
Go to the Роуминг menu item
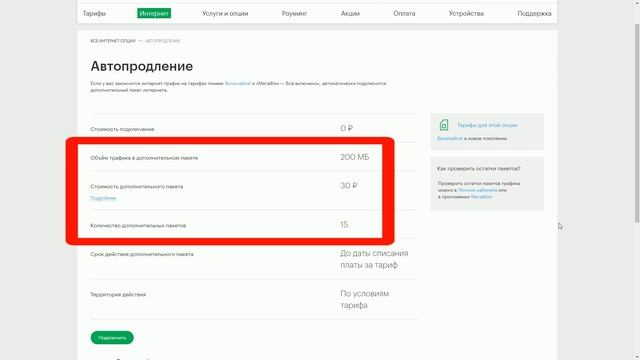[x=294, y=13]
